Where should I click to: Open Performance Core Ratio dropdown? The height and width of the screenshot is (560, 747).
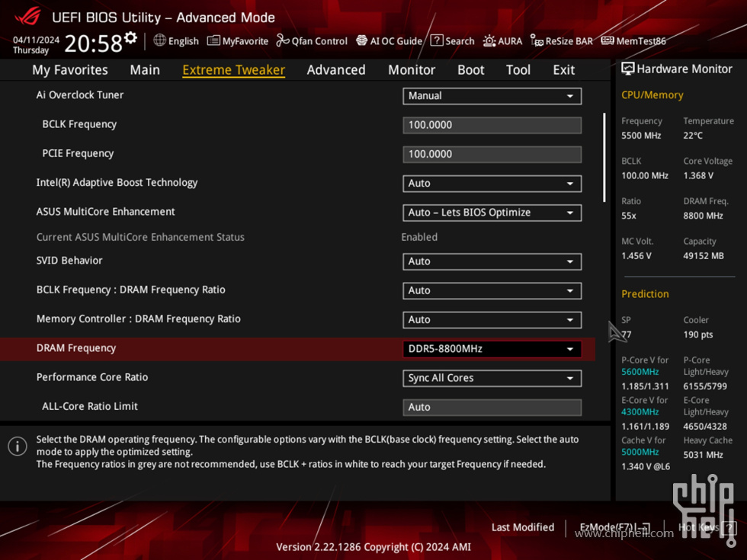coord(492,378)
